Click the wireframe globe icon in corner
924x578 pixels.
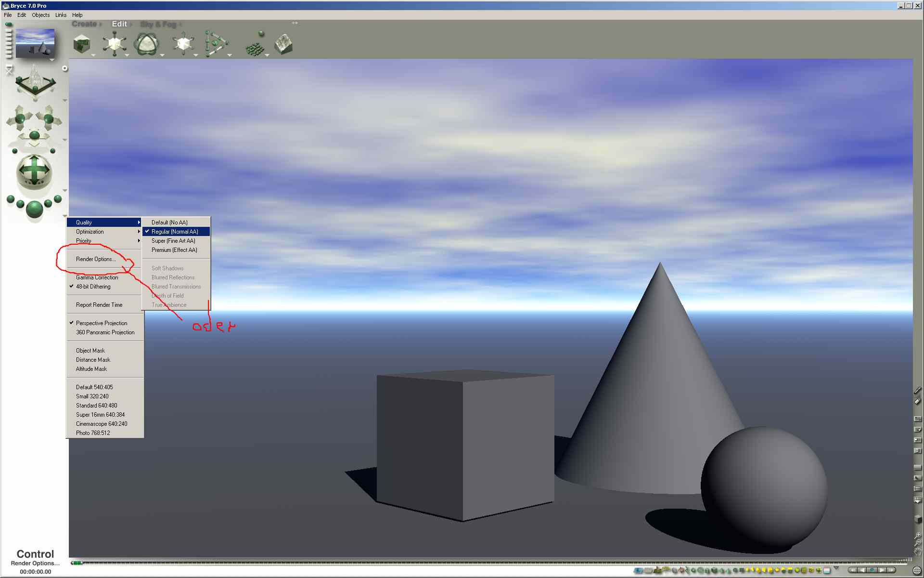click(917, 571)
